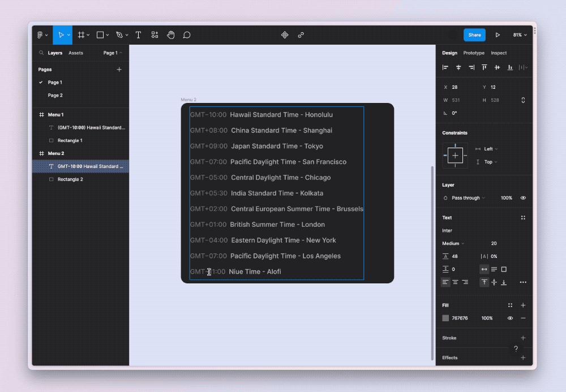This screenshot has height=392, width=566.
Task: Switch to the Assets tab
Action: tap(76, 53)
